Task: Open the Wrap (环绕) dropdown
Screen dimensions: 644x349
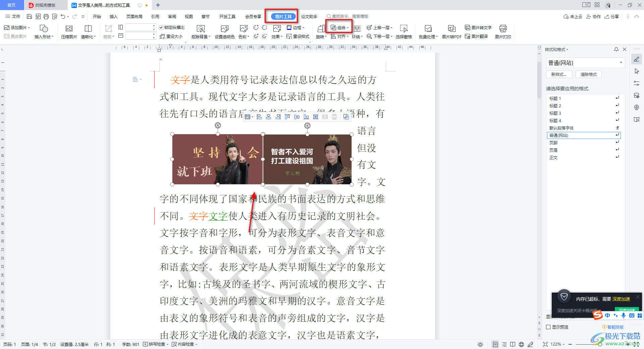Action: pyautogui.click(x=357, y=32)
